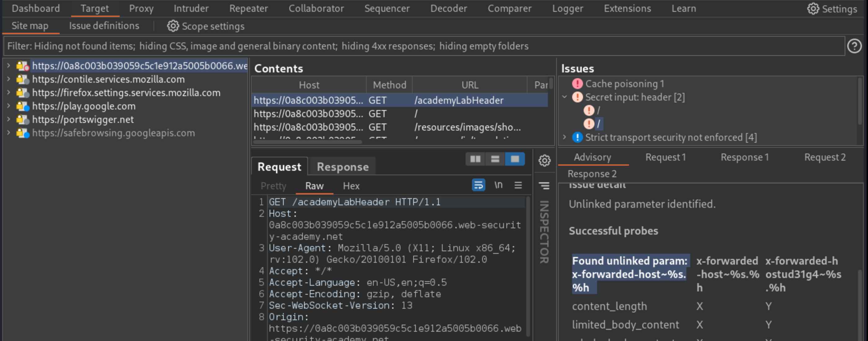
Task: Click the host icon for play.google.com
Action: (x=23, y=106)
